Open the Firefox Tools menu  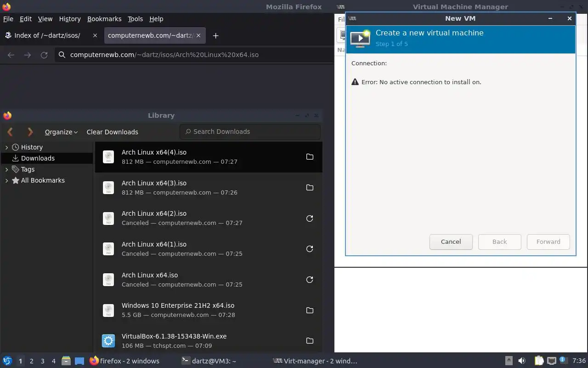point(135,19)
